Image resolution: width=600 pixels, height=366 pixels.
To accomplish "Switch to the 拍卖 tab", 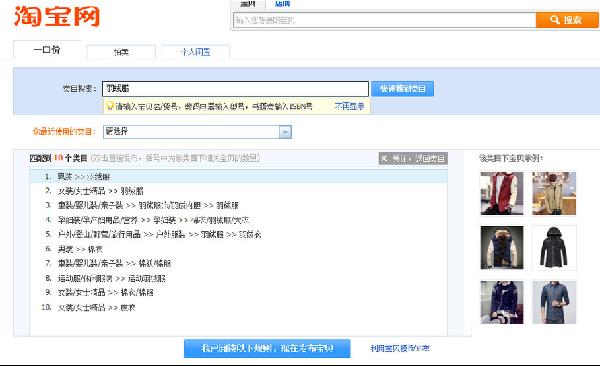I will 121,52.
